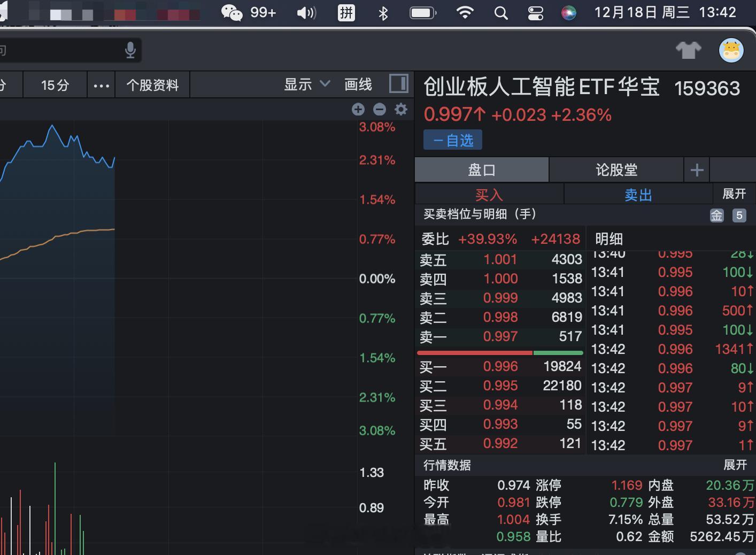Click the stock code 159363

[x=707, y=89]
